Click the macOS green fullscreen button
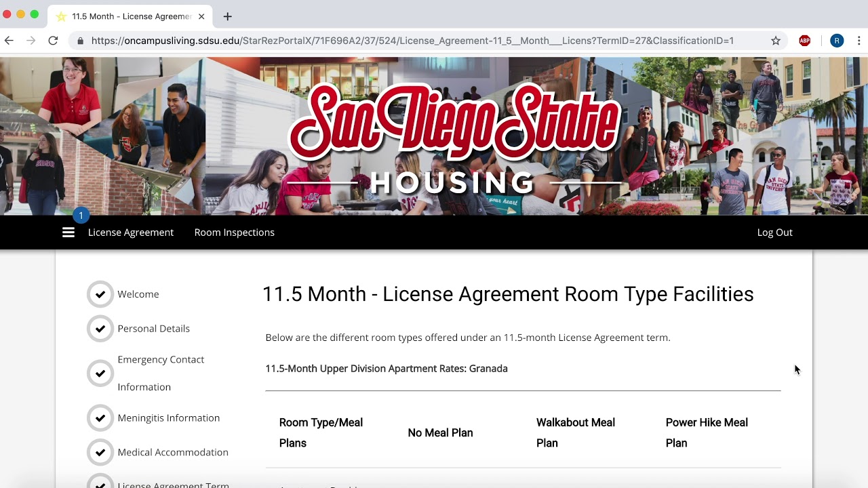Viewport: 868px width, 488px height. click(34, 14)
